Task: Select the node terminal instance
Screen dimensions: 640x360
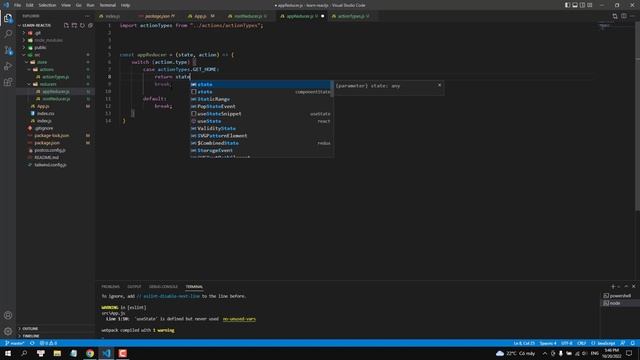Action: pos(617,303)
